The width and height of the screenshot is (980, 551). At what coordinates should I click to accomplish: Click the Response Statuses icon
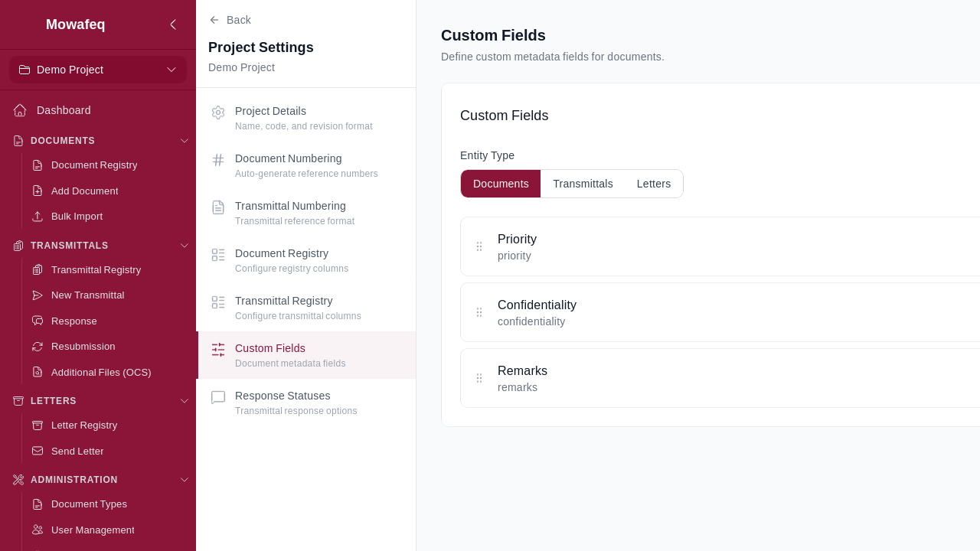click(x=218, y=397)
